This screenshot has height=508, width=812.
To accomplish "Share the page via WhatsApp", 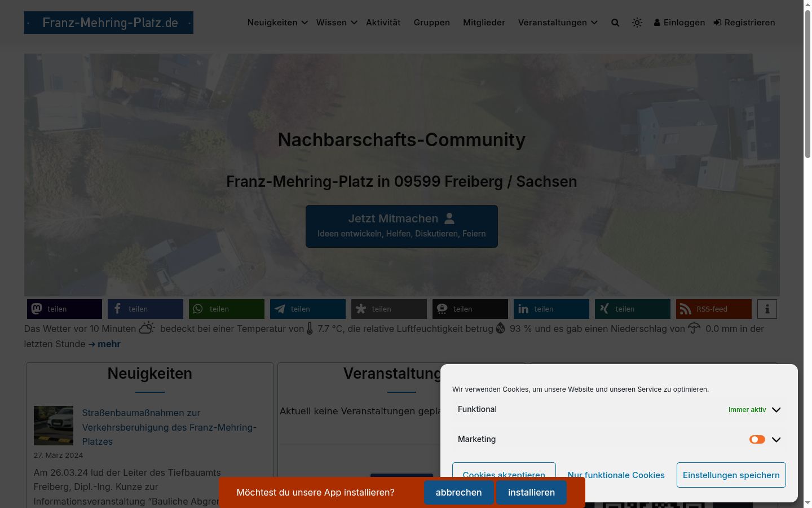I will point(227,309).
